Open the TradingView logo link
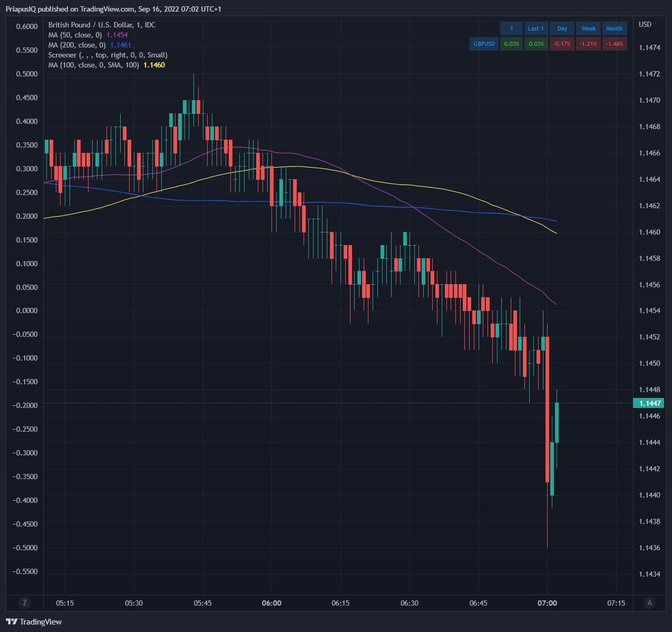Image resolution: width=672 pixels, height=632 pixels. [x=34, y=622]
